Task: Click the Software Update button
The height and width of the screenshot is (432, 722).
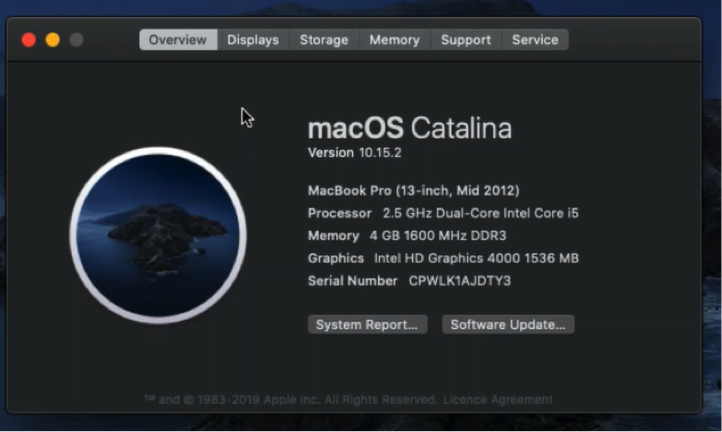Action: point(507,325)
